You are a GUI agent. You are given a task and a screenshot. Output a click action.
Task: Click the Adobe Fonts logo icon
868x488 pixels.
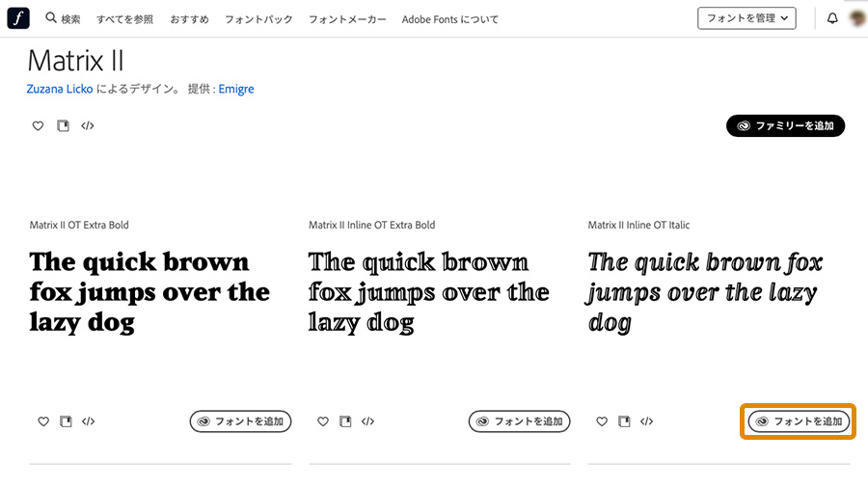click(x=18, y=18)
